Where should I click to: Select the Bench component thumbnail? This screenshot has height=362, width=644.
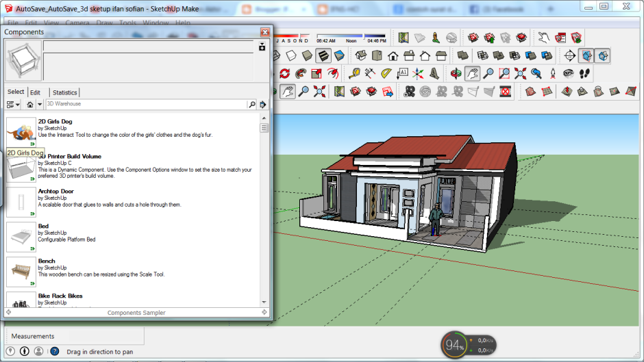[21, 272]
